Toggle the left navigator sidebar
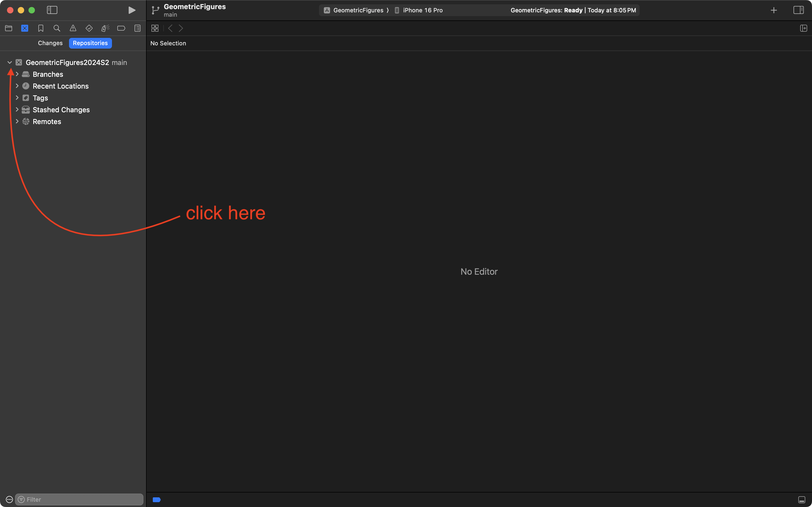This screenshot has height=507, width=812. [52, 10]
